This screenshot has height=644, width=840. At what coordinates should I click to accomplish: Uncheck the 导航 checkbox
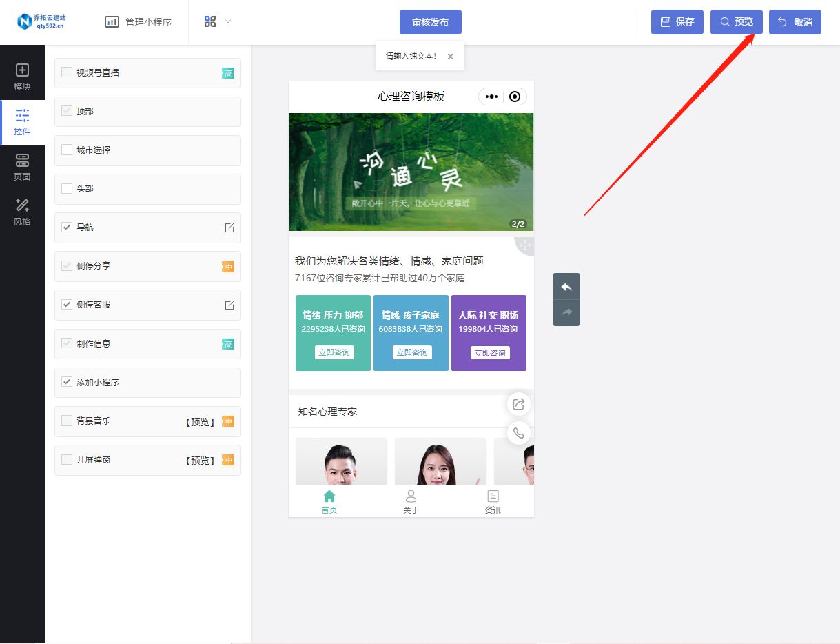click(67, 227)
